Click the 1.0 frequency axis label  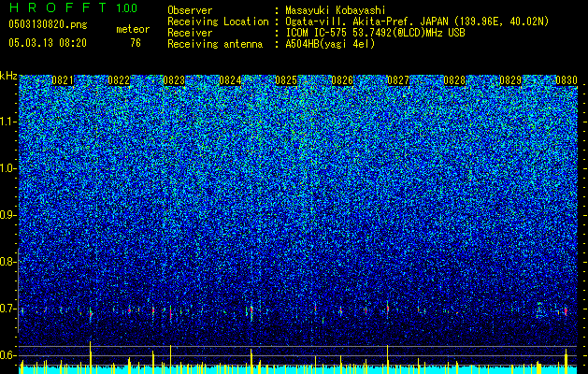click(x=8, y=168)
